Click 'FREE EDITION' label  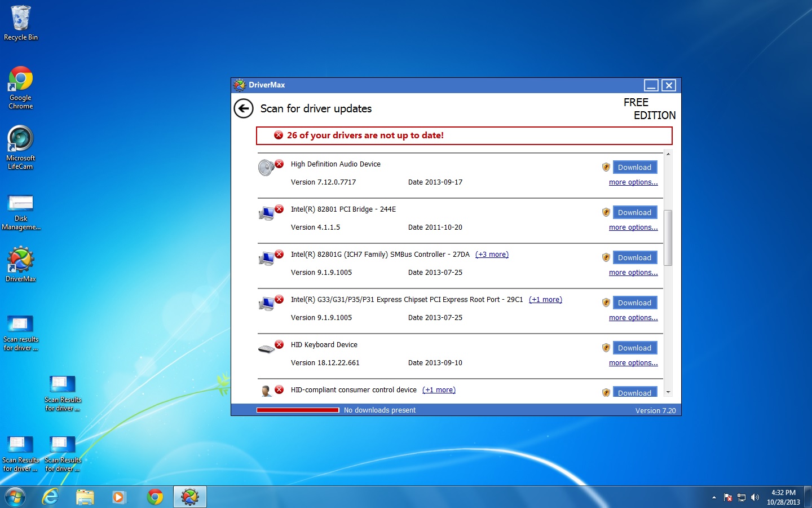pos(649,109)
